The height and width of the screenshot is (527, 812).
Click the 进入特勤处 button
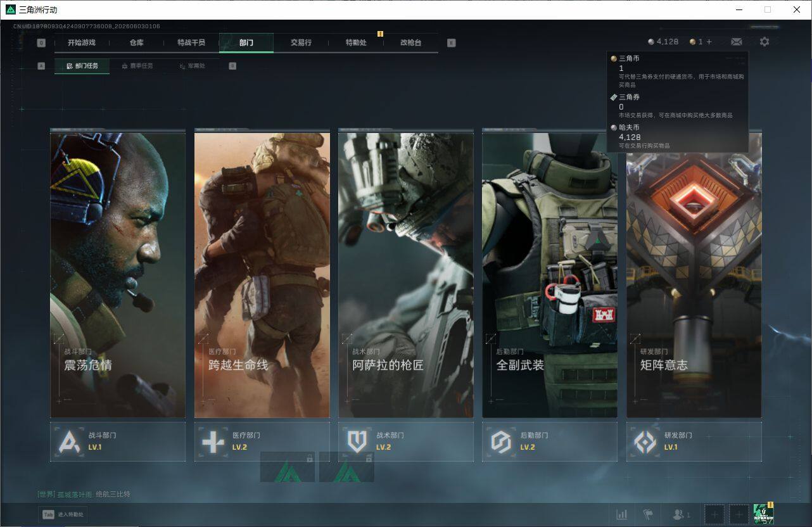(x=62, y=514)
